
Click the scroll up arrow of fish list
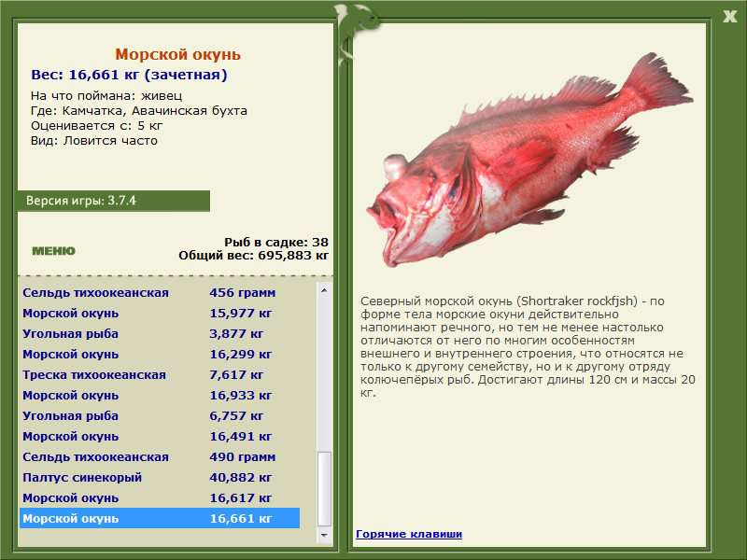coord(324,290)
